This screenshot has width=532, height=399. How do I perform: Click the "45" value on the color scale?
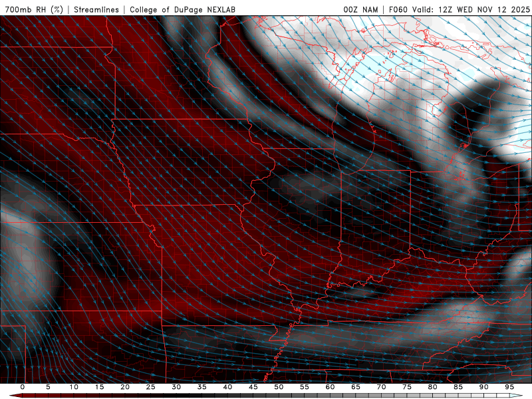pyautogui.click(x=253, y=387)
